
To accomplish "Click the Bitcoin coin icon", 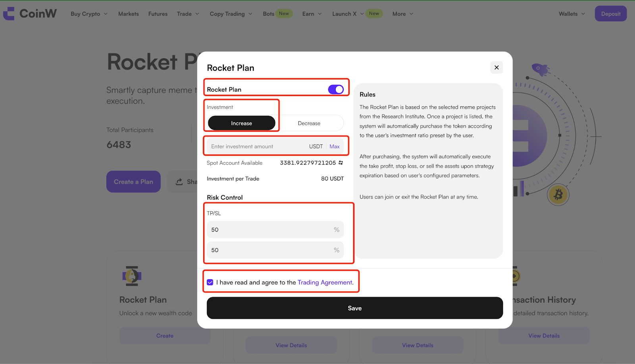I will 558,195.
